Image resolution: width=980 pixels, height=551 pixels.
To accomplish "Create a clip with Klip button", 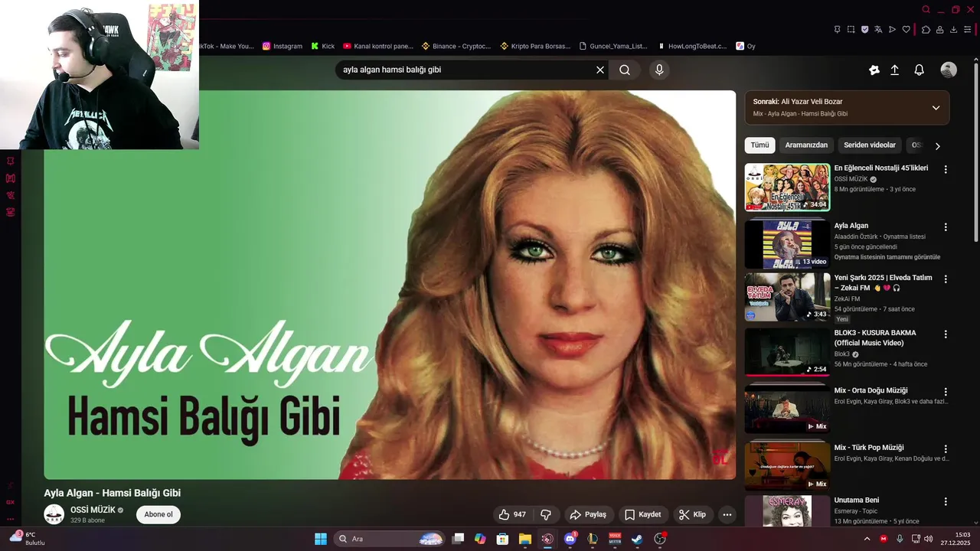I will pos(692,514).
